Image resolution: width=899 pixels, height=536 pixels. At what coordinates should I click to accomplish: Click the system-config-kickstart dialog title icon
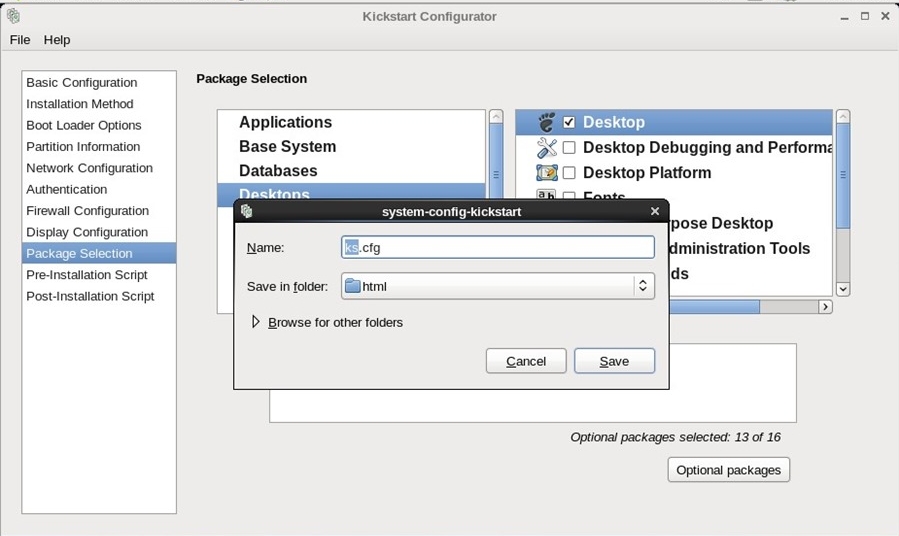tap(247, 211)
